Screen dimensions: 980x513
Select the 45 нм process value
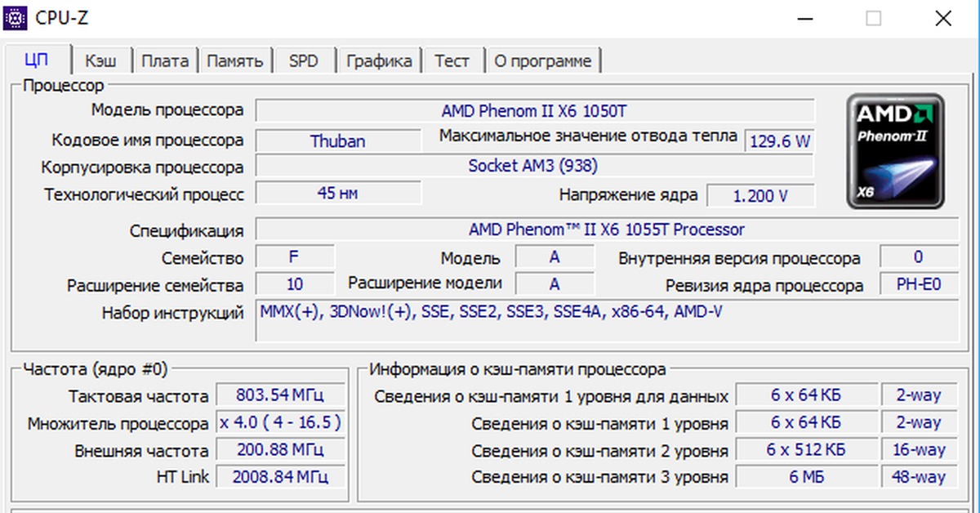337,194
